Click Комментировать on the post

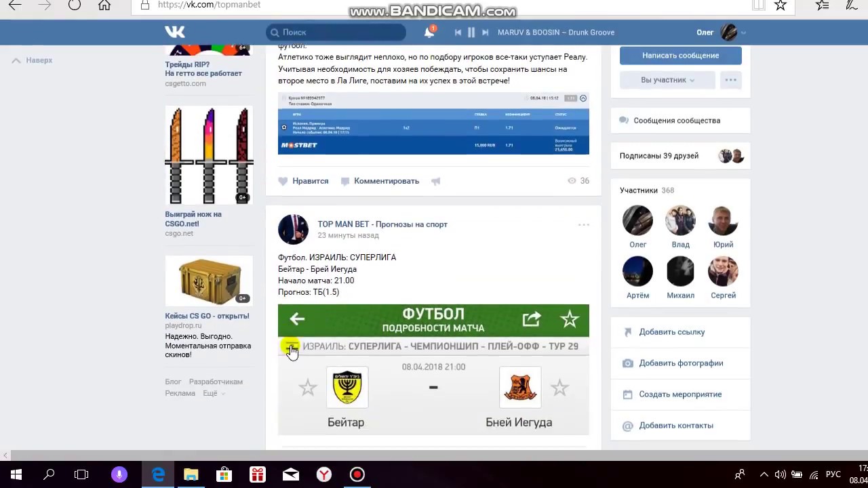[380, 181]
